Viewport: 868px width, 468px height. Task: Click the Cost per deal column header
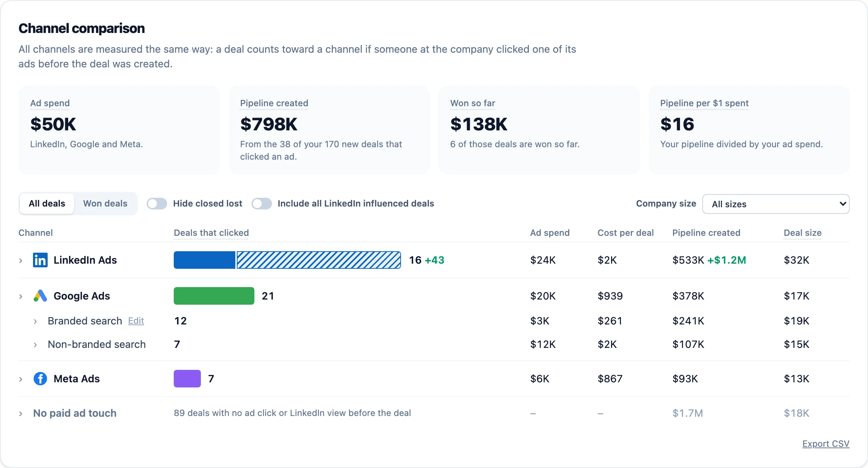coord(626,233)
